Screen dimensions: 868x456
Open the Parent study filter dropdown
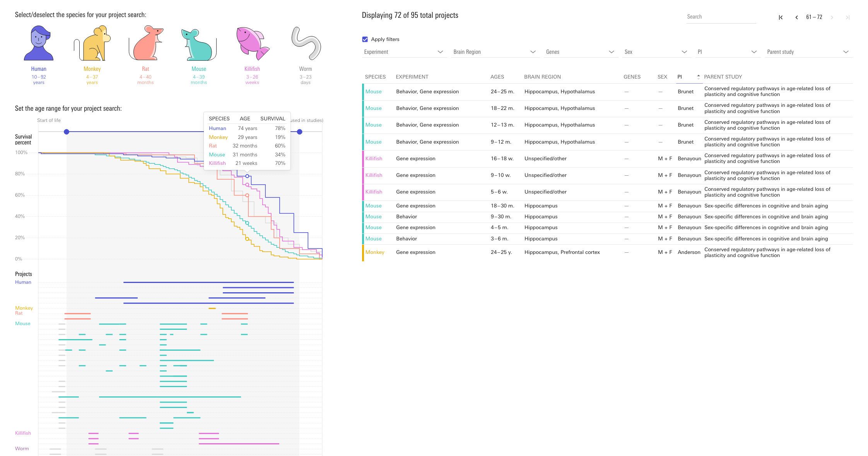(808, 52)
